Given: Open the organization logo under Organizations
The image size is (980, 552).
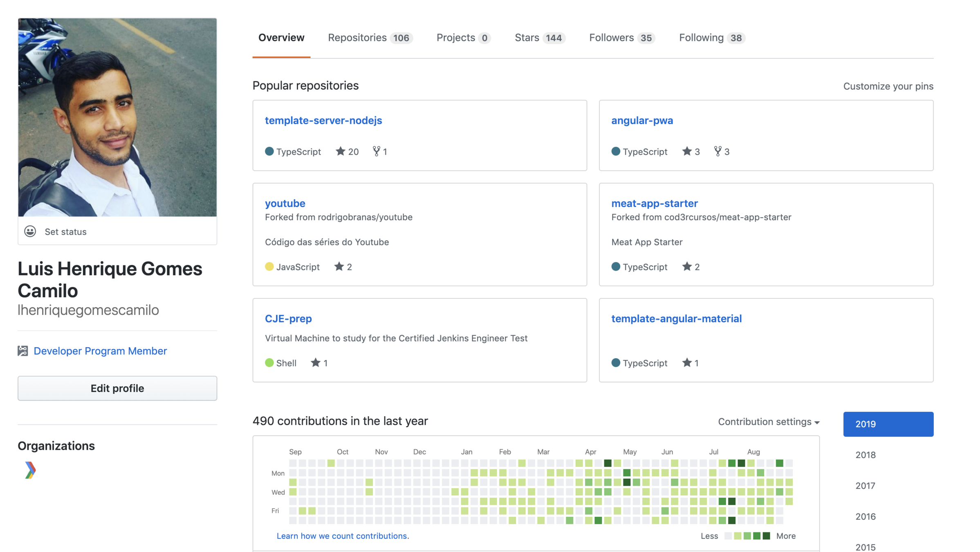Looking at the screenshot, I should pyautogui.click(x=30, y=470).
